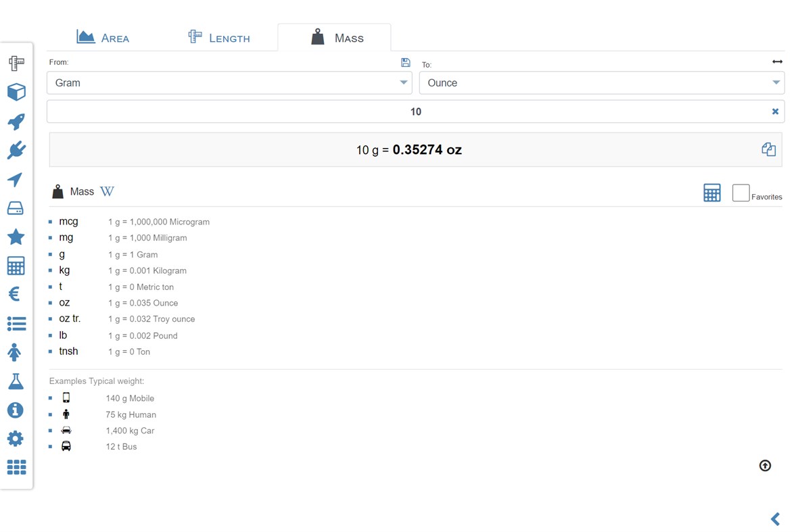Click the Mass heading weight icon
Viewport: 798px width, 532px height.
coord(57,192)
